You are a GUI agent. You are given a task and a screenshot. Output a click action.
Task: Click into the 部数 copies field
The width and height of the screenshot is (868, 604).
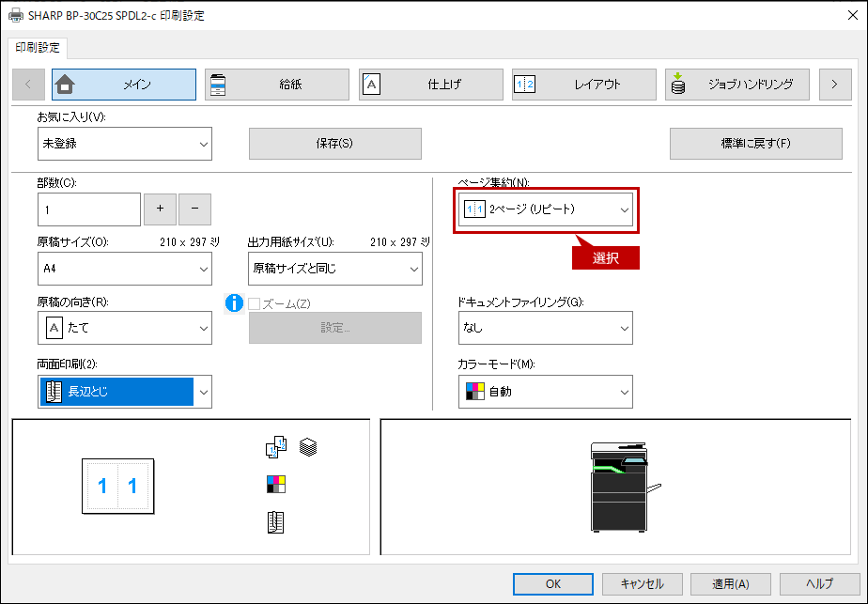pos(89,209)
